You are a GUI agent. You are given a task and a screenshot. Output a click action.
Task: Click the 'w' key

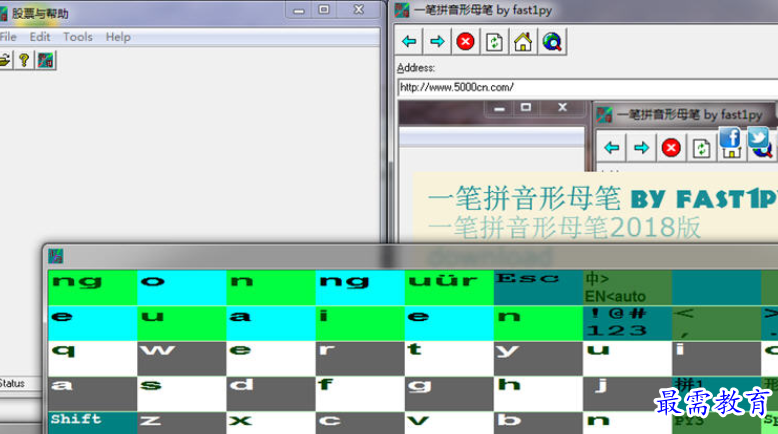[182, 358]
